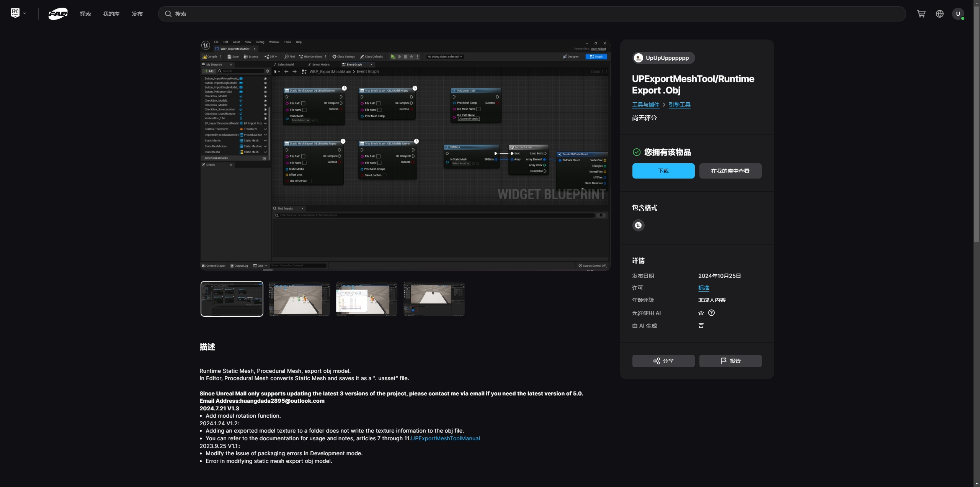This screenshot has height=487, width=980.
Task: Open the user account avatar
Action: tap(958, 14)
